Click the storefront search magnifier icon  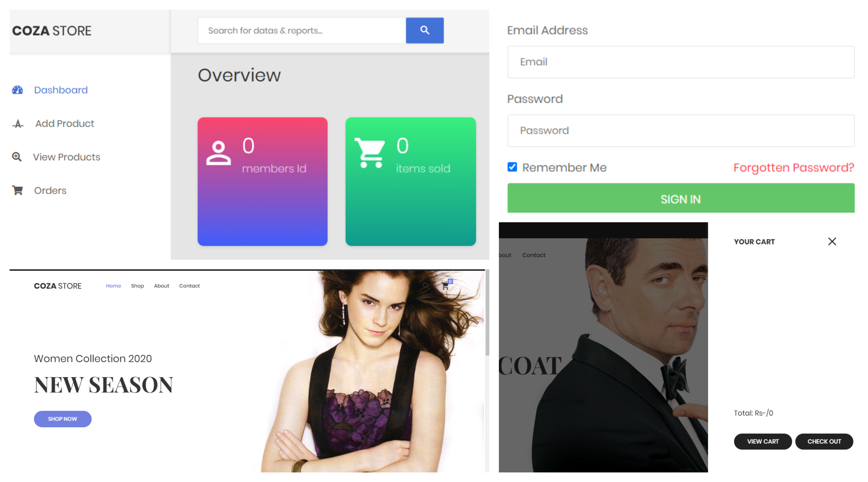coord(426,285)
